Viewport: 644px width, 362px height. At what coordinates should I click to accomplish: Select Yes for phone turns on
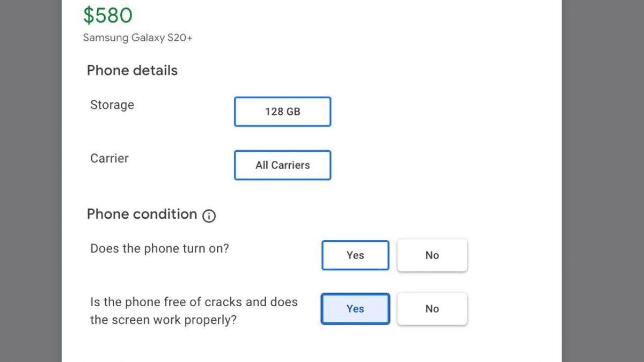click(x=355, y=255)
